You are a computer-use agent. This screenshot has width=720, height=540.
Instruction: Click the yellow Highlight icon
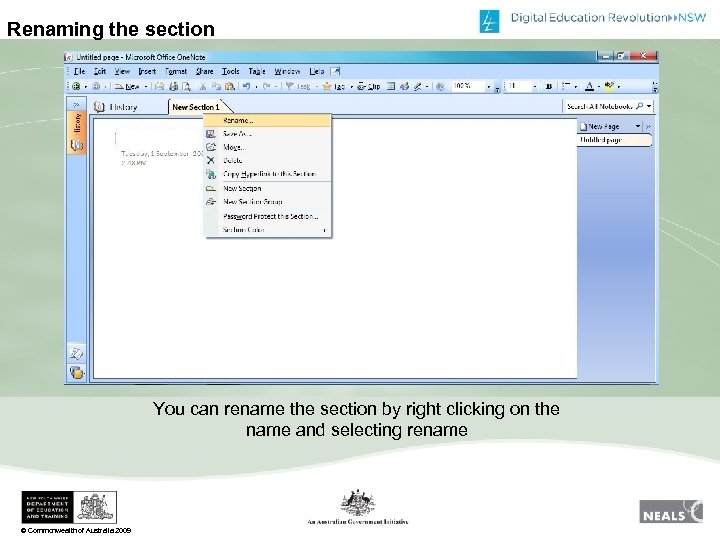(609, 86)
